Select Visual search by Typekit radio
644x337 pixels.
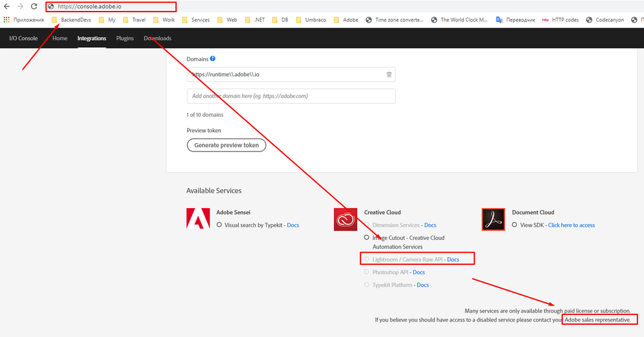[x=219, y=224]
